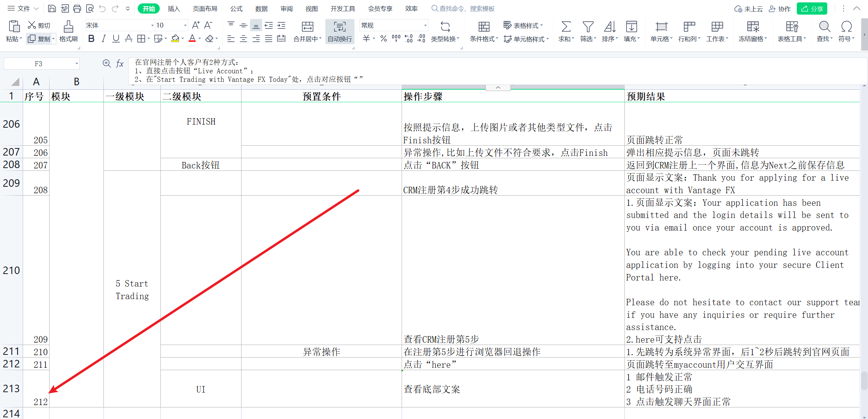Screen dimensions: 868x419
Task: Undo the last action
Action: tap(102, 8)
